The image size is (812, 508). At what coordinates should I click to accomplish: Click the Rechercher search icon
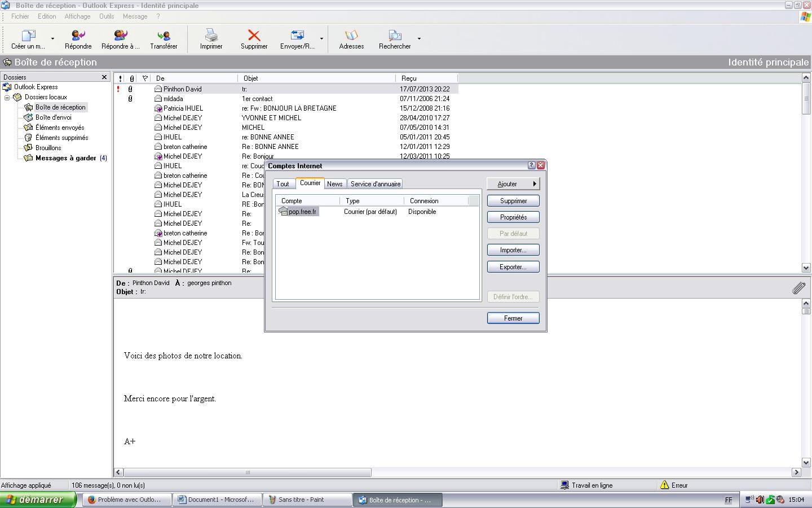tap(395, 36)
